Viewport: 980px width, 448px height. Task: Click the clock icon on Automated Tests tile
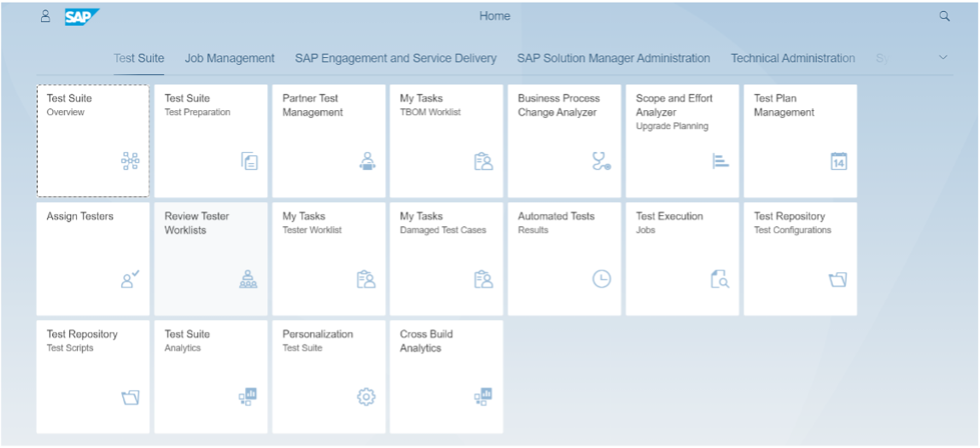pyautogui.click(x=601, y=279)
